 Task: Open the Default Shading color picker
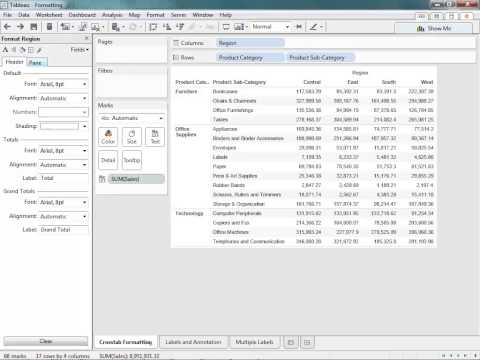[x=63, y=126]
